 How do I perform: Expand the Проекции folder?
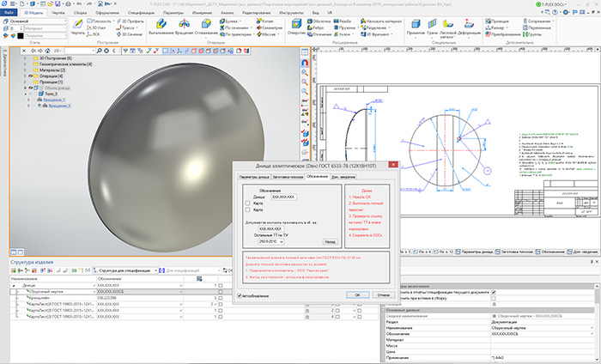pos(25,82)
